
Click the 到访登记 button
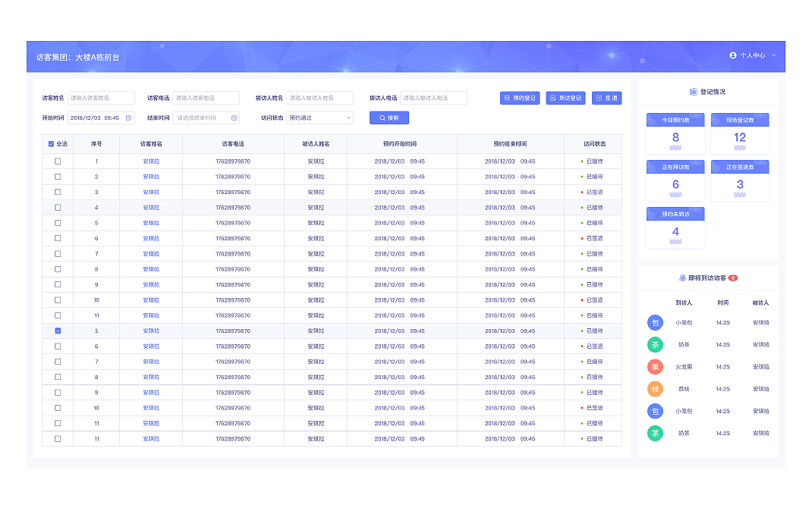coord(565,98)
